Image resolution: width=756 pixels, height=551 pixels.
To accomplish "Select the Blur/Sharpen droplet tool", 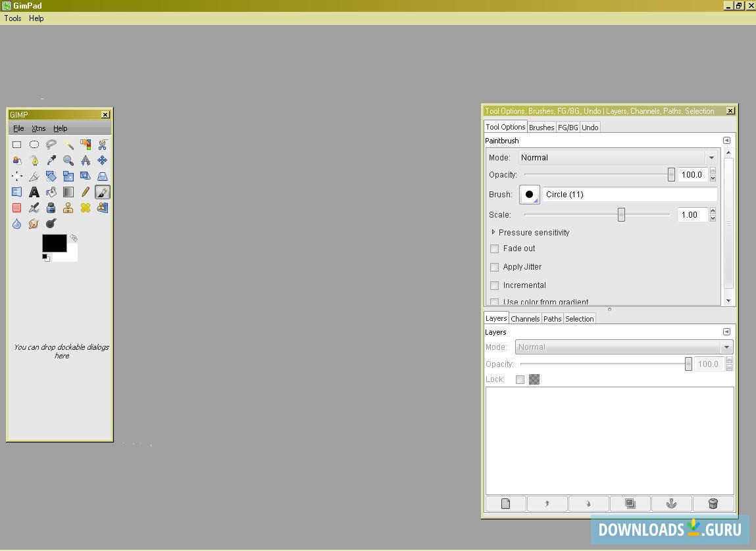I will point(17,224).
